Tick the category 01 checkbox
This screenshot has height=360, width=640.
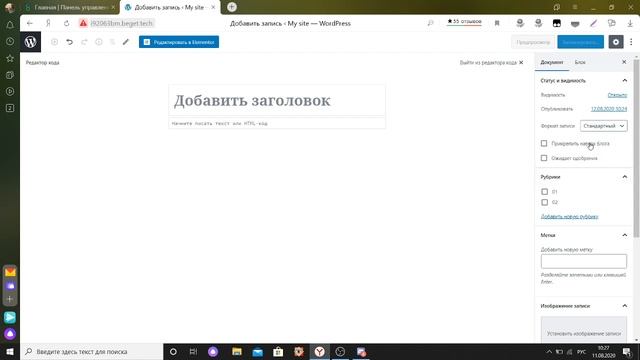544,191
